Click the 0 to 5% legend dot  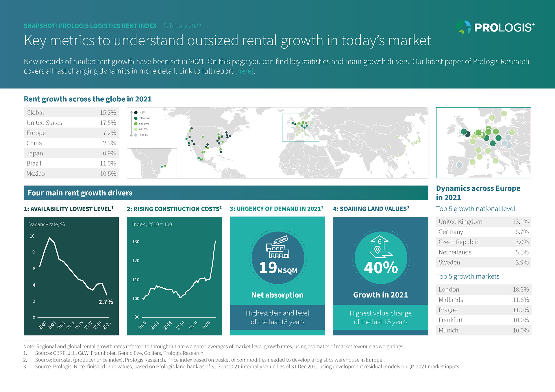[136, 129]
